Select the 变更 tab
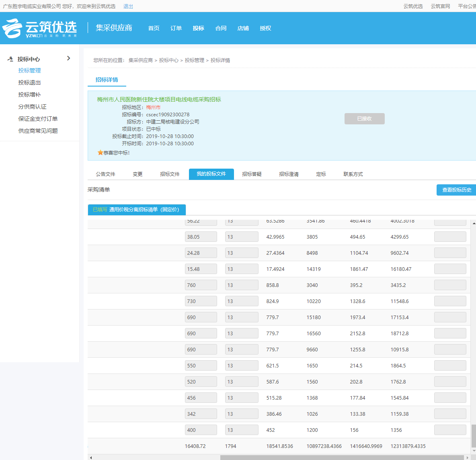The image size is (476, 460). 137,174
